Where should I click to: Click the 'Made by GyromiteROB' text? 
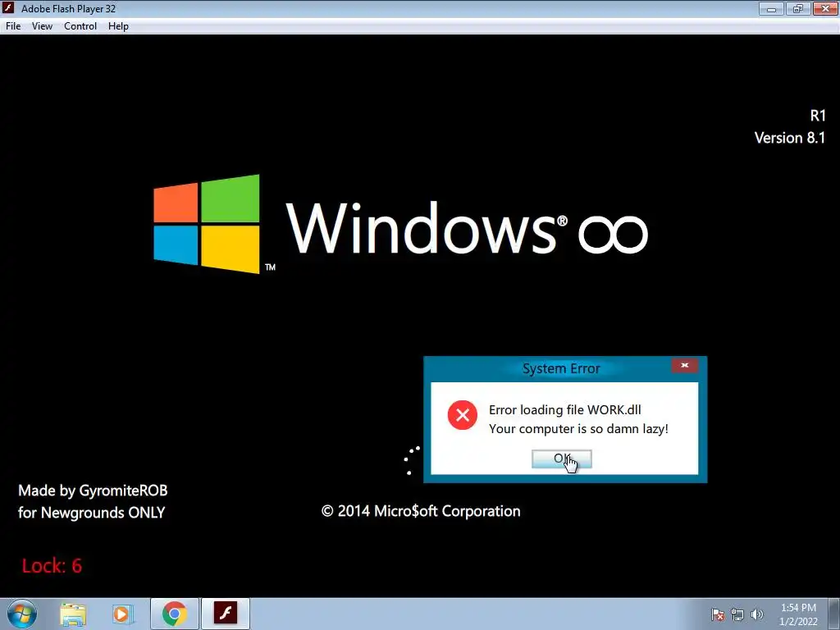pos(93,491)
